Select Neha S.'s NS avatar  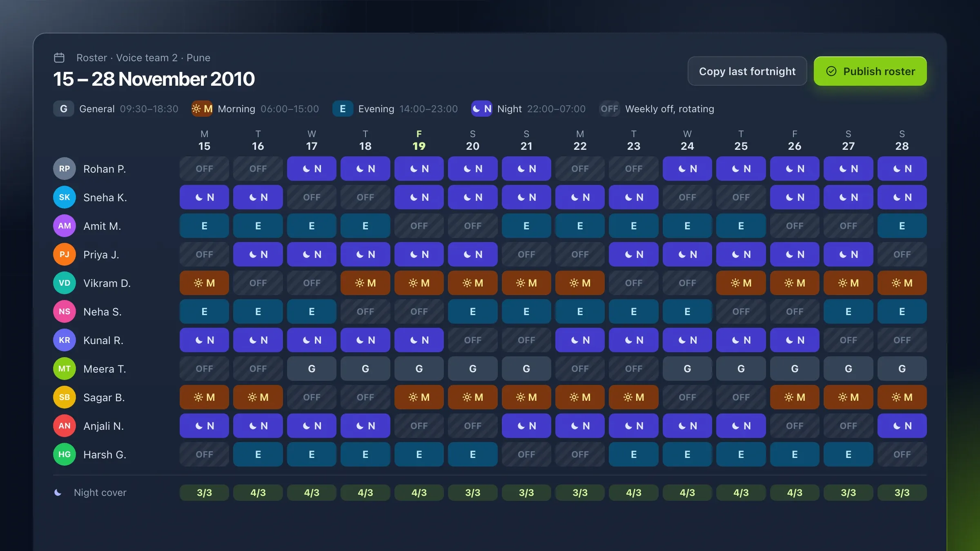65,311
